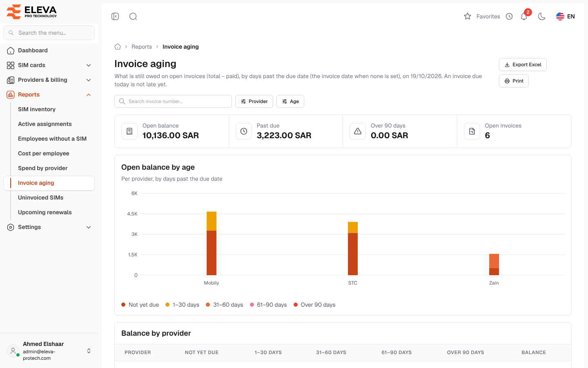The width and height of the screenshot is (588, 368).
Task: Expand the Settings menu chevron
Action: point(89,227)
